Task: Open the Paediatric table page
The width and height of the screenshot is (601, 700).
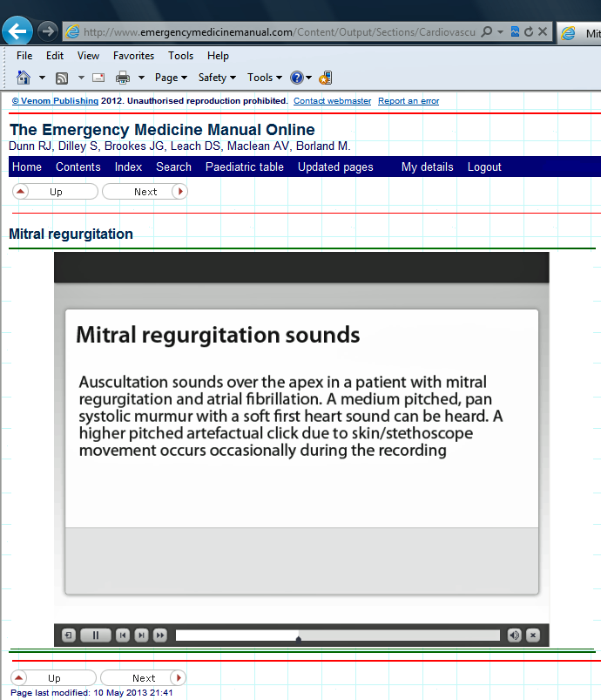Action: point(245,167)
